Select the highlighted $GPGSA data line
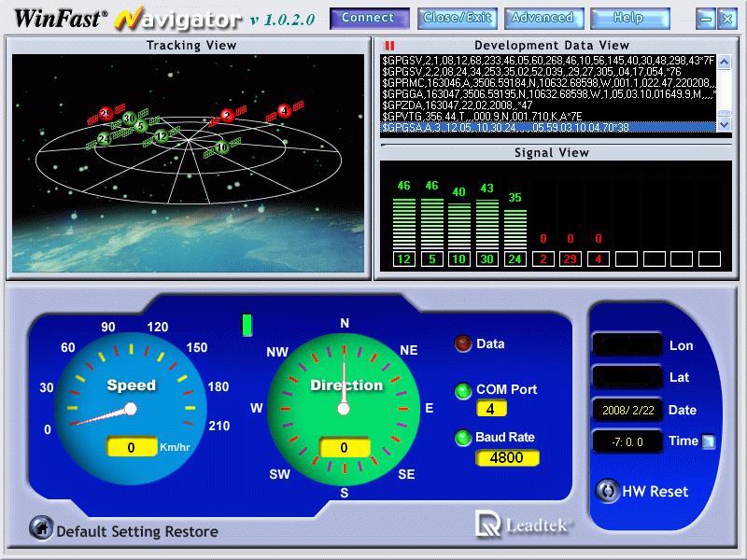The image size is (747, 560). tap(548, 127)
